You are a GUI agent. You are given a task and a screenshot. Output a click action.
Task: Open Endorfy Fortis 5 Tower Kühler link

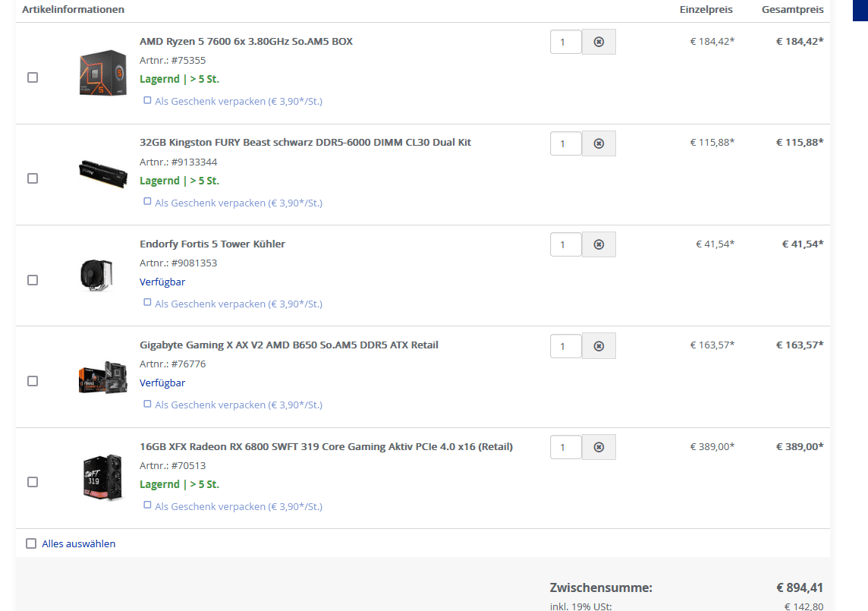(212, 244)
